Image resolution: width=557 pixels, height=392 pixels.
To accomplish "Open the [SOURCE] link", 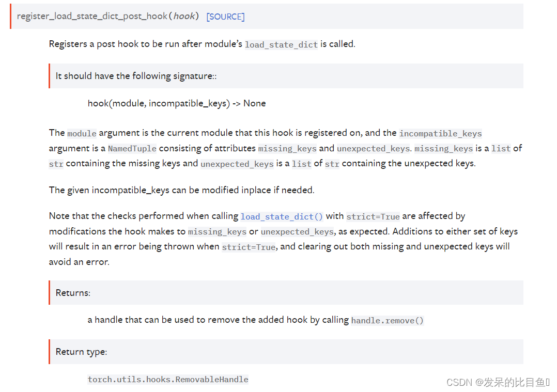I will pyautogui.click(x=226, y=17).
